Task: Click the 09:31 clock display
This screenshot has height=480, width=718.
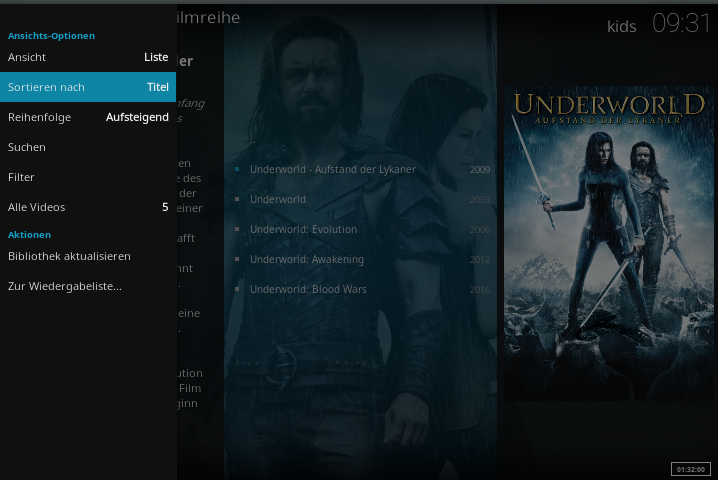Action: [x=681, y=23]
